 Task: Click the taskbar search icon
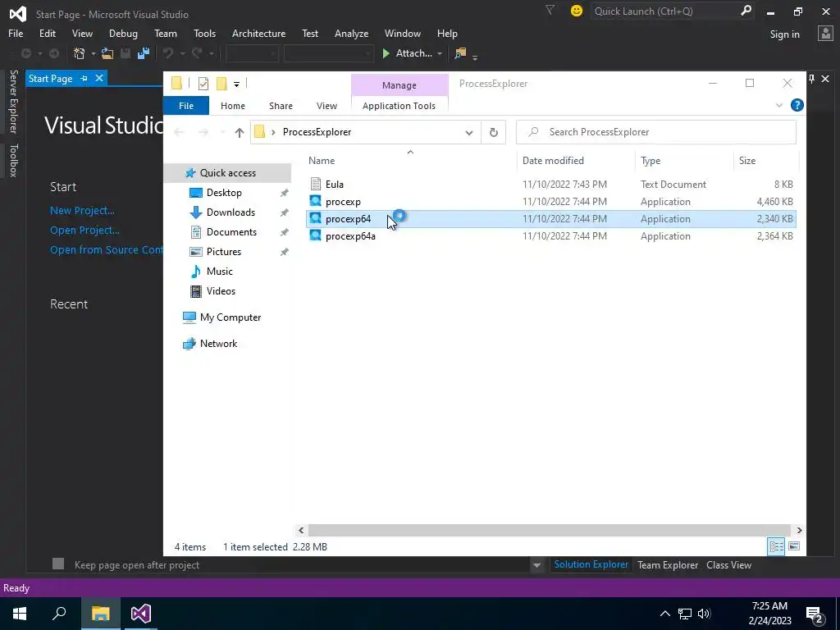tap(59, 614)
